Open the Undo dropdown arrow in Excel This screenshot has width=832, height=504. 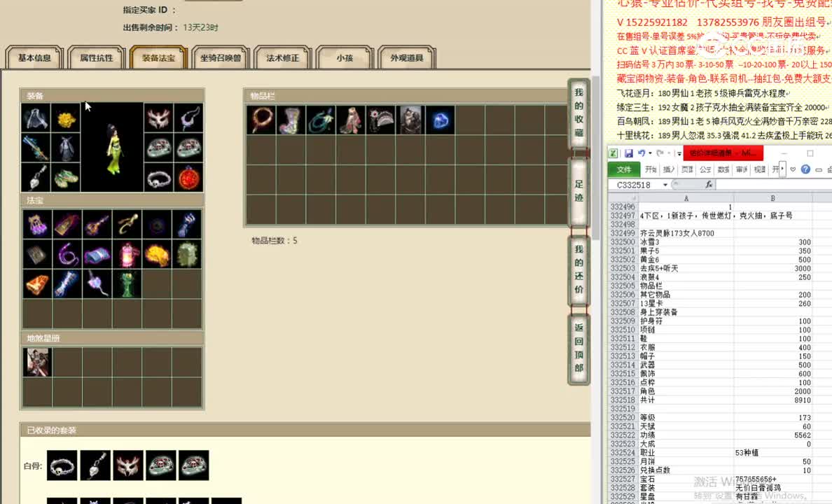649,153
